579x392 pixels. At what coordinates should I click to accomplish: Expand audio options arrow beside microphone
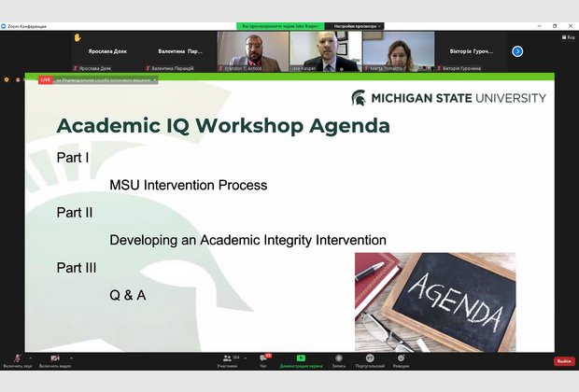[31, 357]
